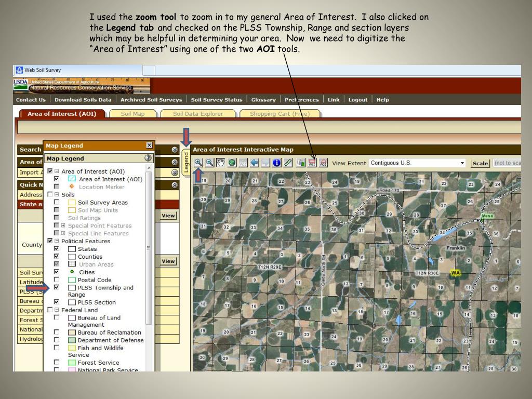This screenshot has height=399, width=532.
Task: Select the rectangle AOI drawing tool
Action: 312,163
